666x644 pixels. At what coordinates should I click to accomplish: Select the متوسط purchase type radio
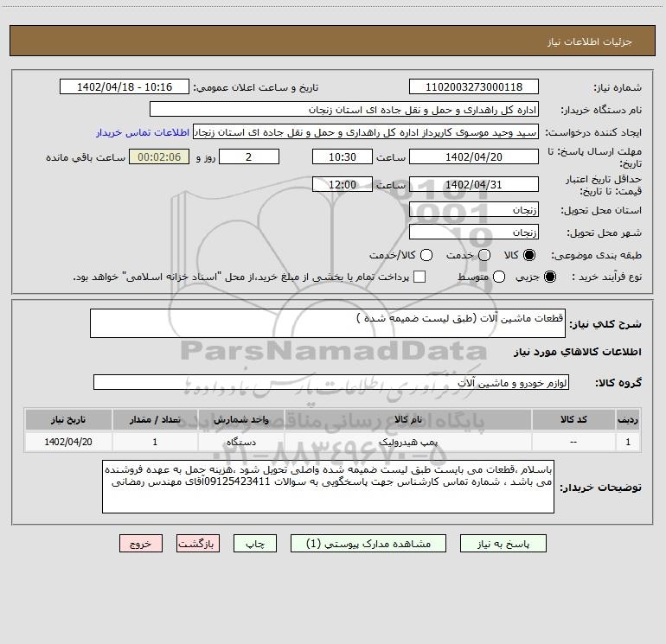(499, 277)
